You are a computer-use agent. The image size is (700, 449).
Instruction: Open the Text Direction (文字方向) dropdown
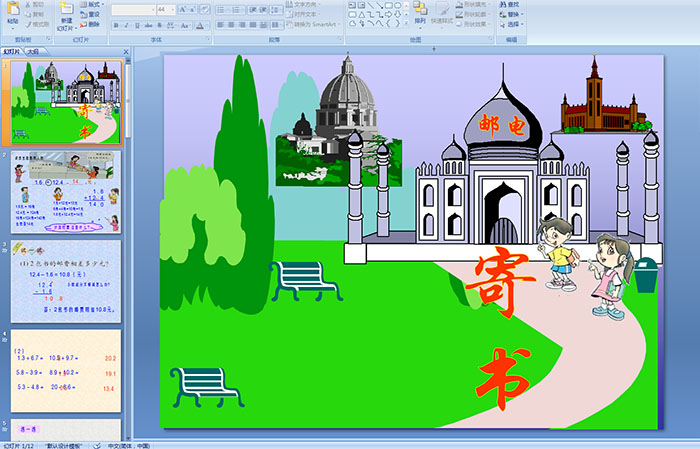point(304,4)
